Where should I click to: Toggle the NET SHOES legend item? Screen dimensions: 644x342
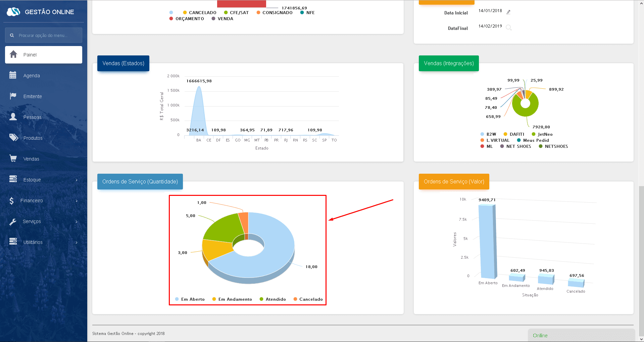pyautogui.click(x=515, y=146)
